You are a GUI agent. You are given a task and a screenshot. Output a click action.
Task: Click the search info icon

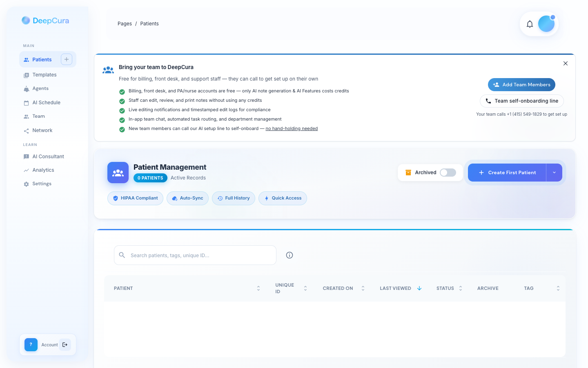(290, 255)
